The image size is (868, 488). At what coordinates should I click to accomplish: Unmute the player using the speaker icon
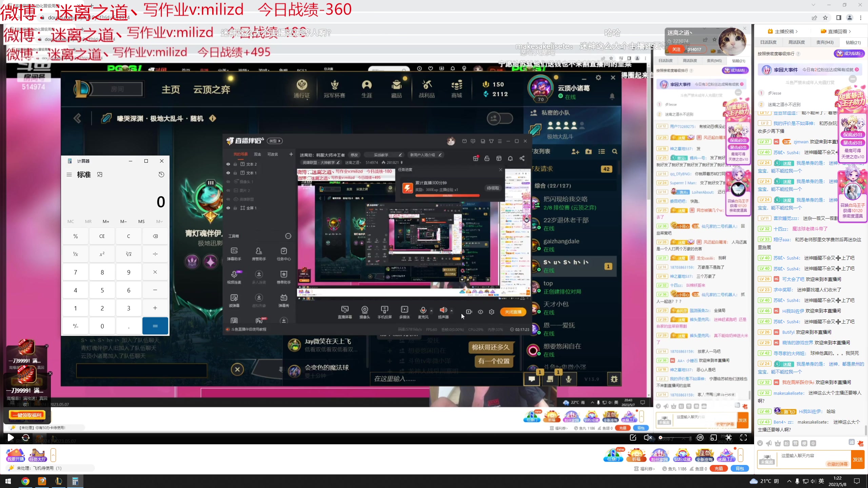tap(647, 438)
